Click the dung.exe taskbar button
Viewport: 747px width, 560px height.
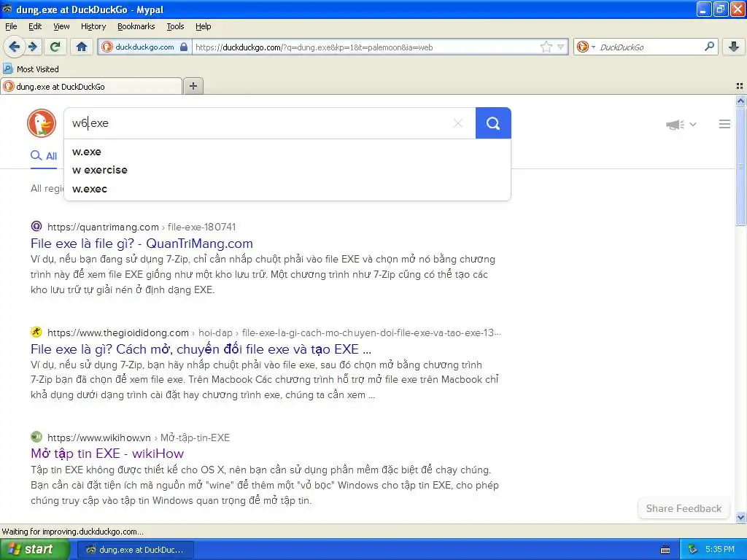pyautogui.click(x=135, y=550)
